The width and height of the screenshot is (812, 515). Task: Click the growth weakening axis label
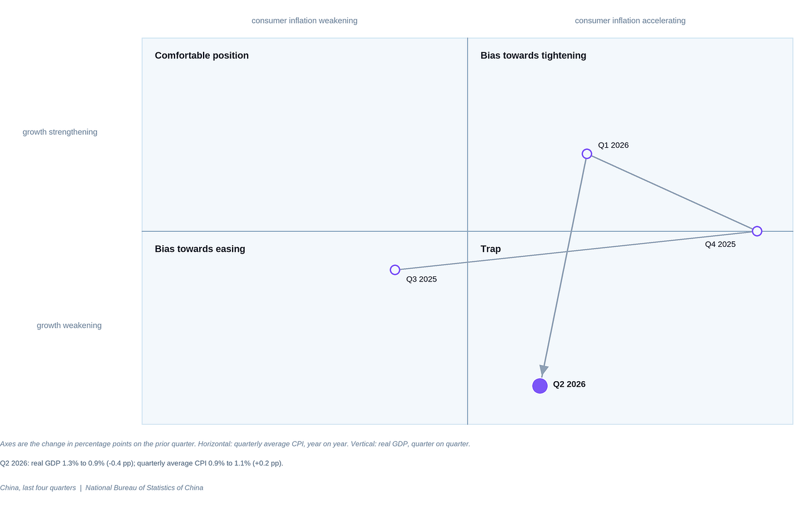tap(69, 325)
